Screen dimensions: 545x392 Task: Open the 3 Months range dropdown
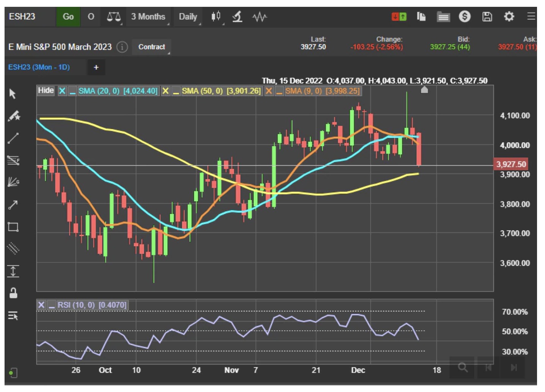(x=148, y=17)
